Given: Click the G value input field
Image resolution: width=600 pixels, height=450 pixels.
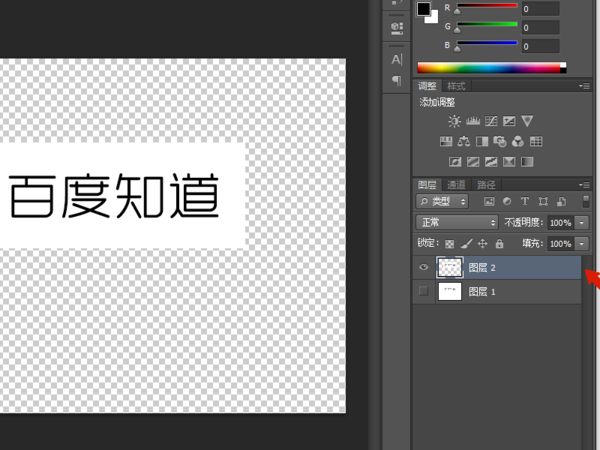Looking at the screenshot, I should 541,28.
